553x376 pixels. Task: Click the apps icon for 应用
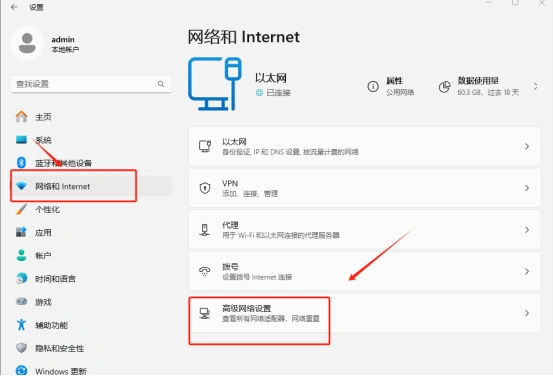click(x=22, y=232)
